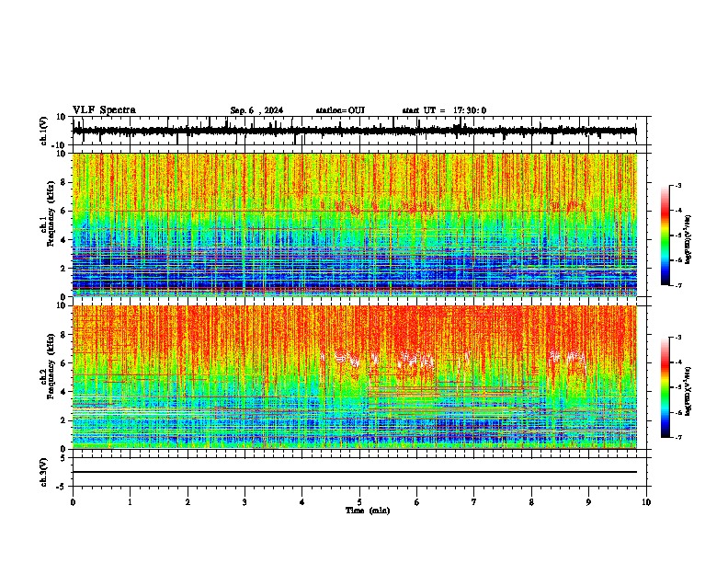
Task: Click tick label "5" on time axis
Action: [x=359, y=502]
